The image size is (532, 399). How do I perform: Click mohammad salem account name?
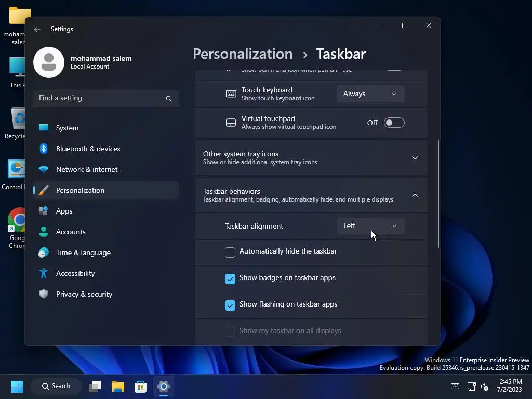[x=101, y=58]
